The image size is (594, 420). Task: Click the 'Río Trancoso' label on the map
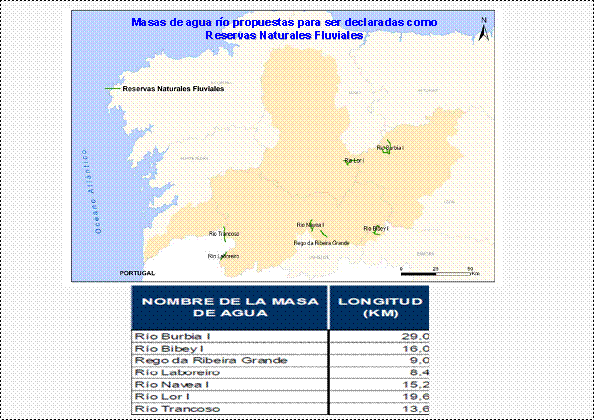tap(224, 234)
